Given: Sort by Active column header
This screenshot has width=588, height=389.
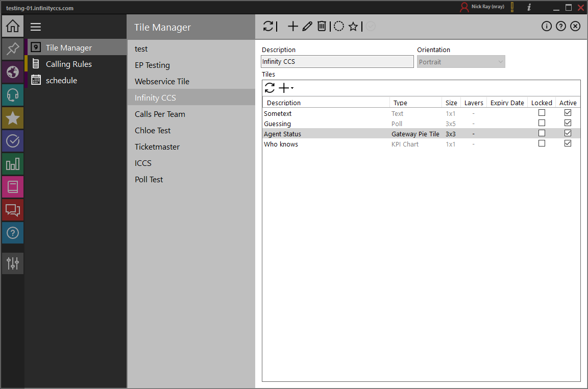Looking at the screenshot, I should tap(568, 103).
